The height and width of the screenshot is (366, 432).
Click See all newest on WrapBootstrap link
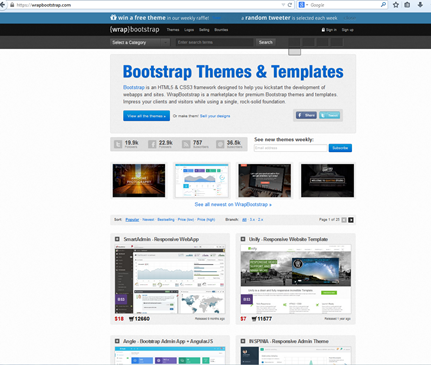click(233, 204)
